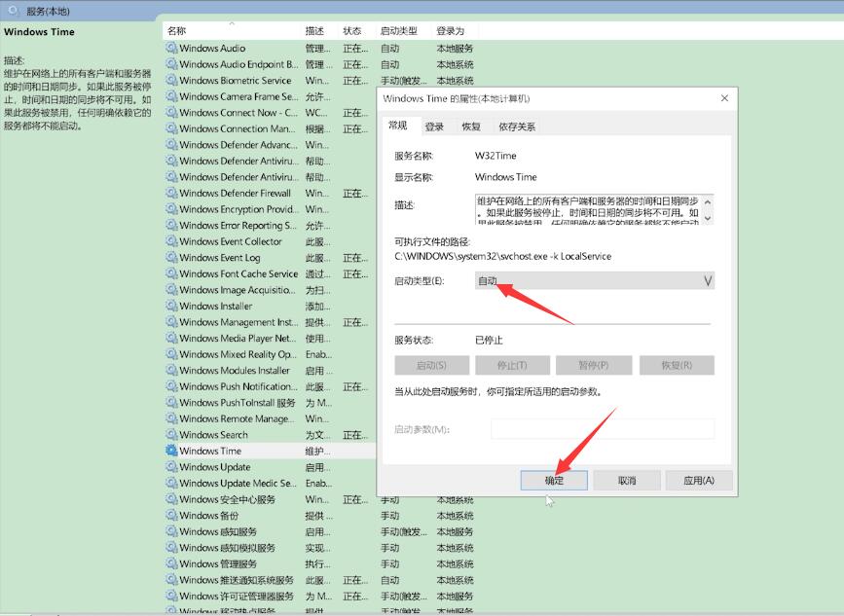This screenshot has width=844, height=616.
Task: Click the gear icon of Windows Mixed Reality Op...
Action: click(x=171, y=354)
